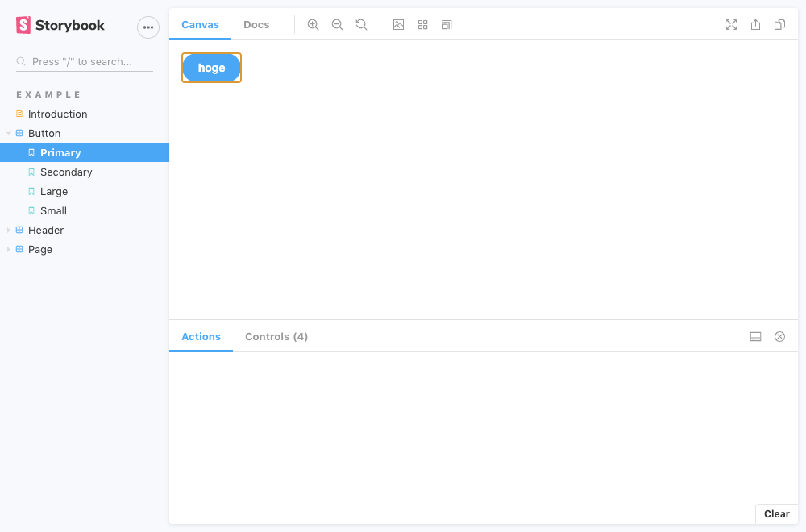The width and height of the screenshot is (806, 532).
Task: Copy the canvas link icon
Action: coord(779,25)
